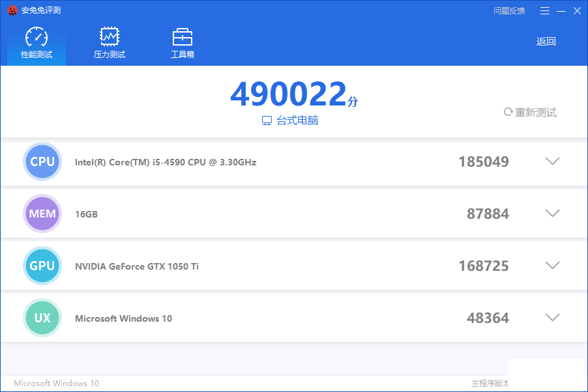Click the NVIDIA GeForce GTX 1050 Ti label
The width and height of the screenshot is (588, 392).
[137, 266]
